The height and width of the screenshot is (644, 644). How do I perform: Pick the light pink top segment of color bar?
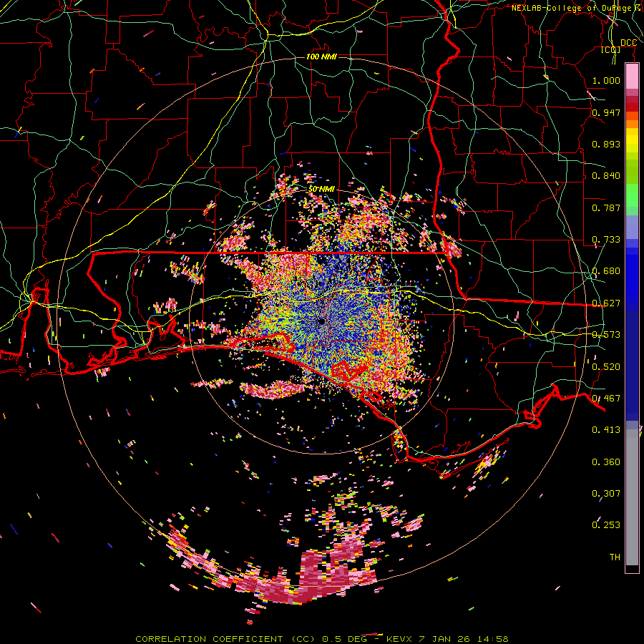point(632,77)
